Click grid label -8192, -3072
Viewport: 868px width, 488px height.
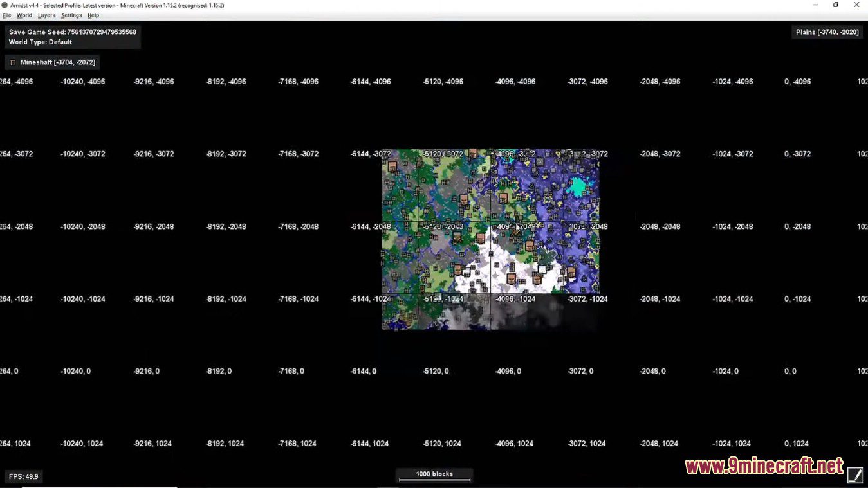point(226,154)
